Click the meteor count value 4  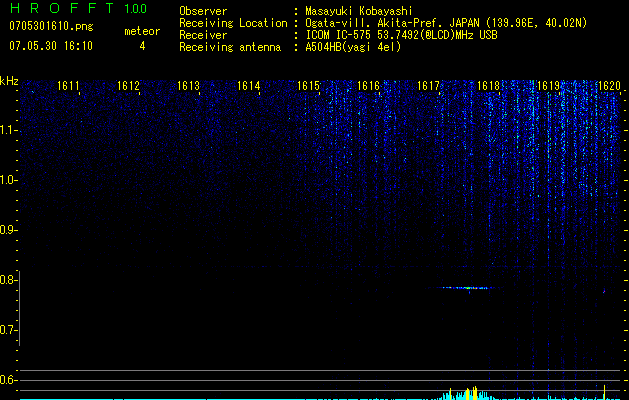click(142, 46)
